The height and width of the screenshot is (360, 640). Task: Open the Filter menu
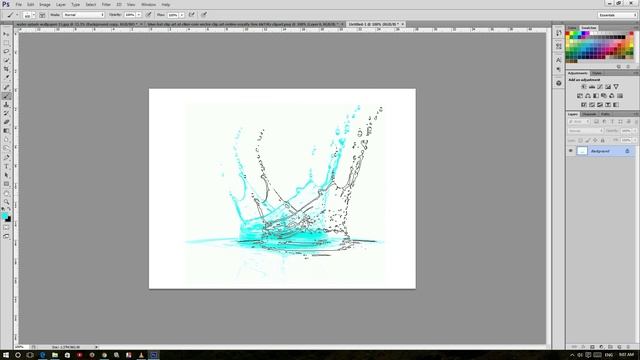click(106, 4)
